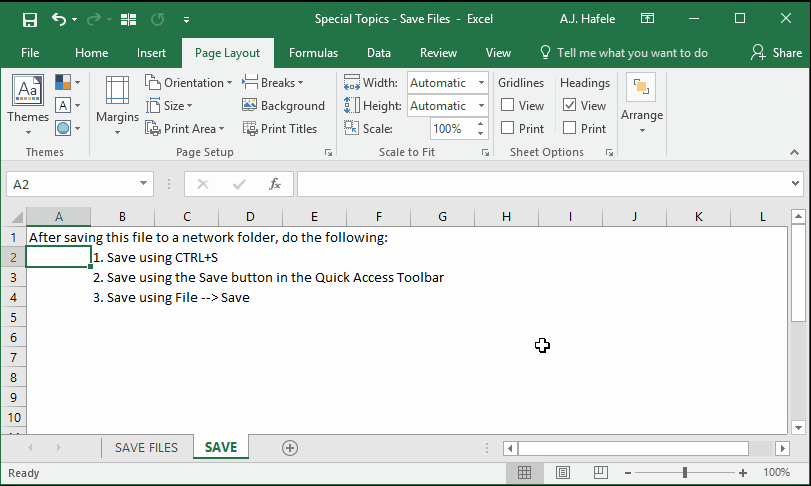Switch to Normal view in status bar
811x486 pixels.
524,472
